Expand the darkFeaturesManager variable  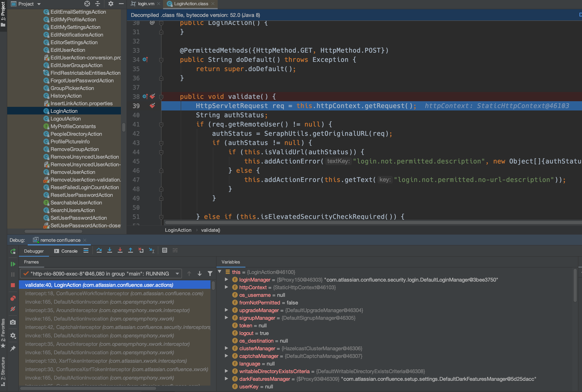[x=226, y=379]
